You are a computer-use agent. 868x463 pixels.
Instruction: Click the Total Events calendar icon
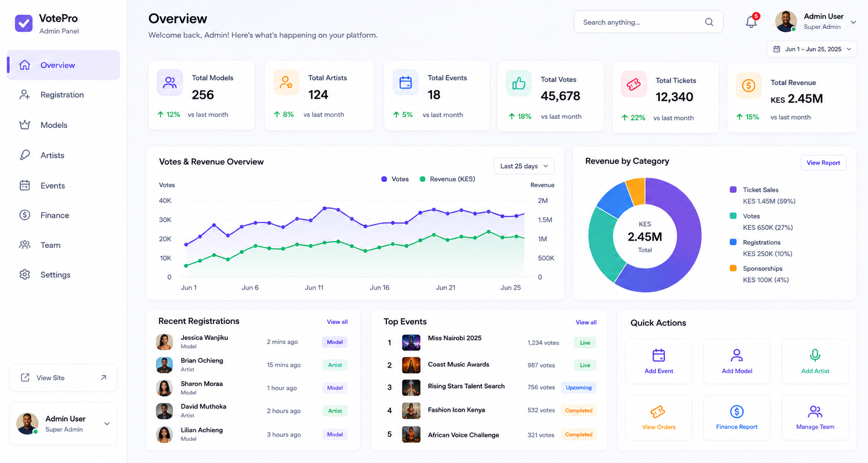point(405,82)
